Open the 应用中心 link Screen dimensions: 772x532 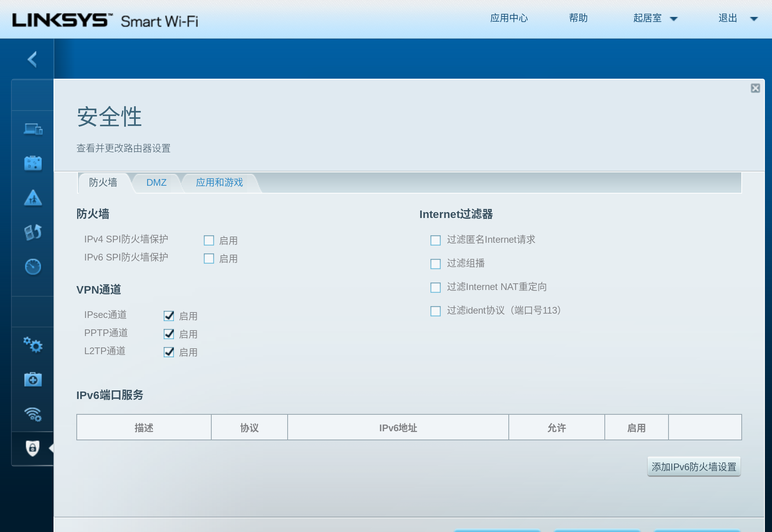(x=509, y=18)
